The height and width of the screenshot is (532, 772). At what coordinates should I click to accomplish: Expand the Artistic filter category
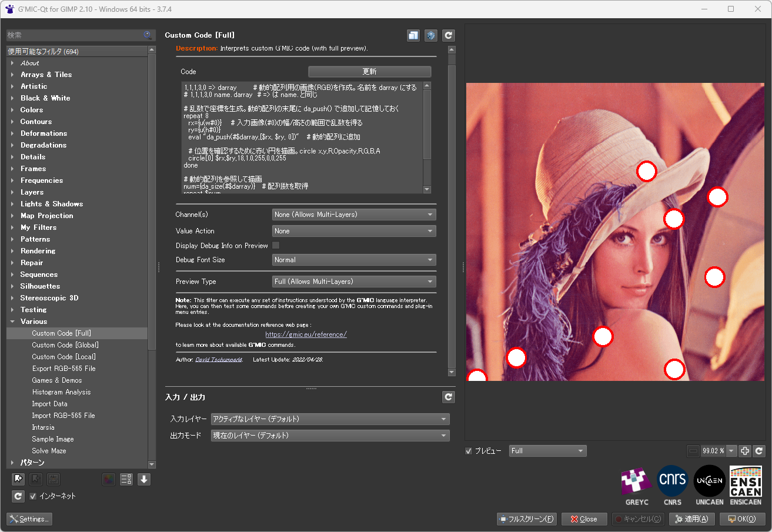pos(34,86)
